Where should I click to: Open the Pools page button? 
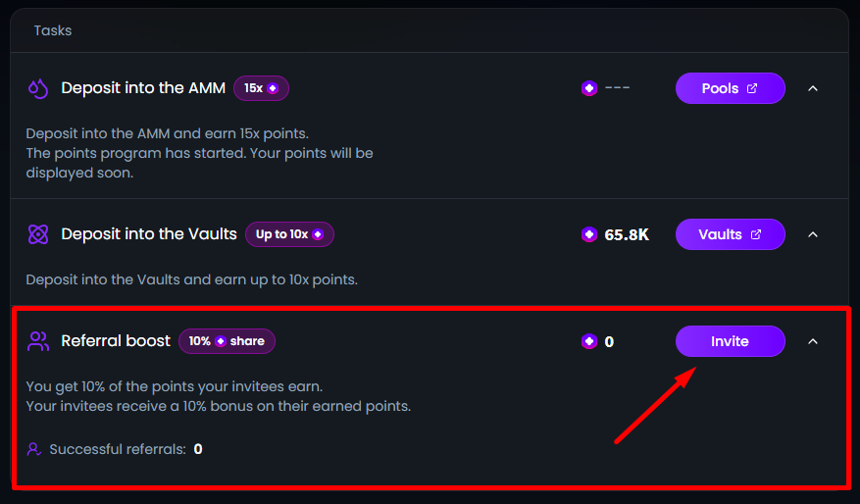click(730, 88)
